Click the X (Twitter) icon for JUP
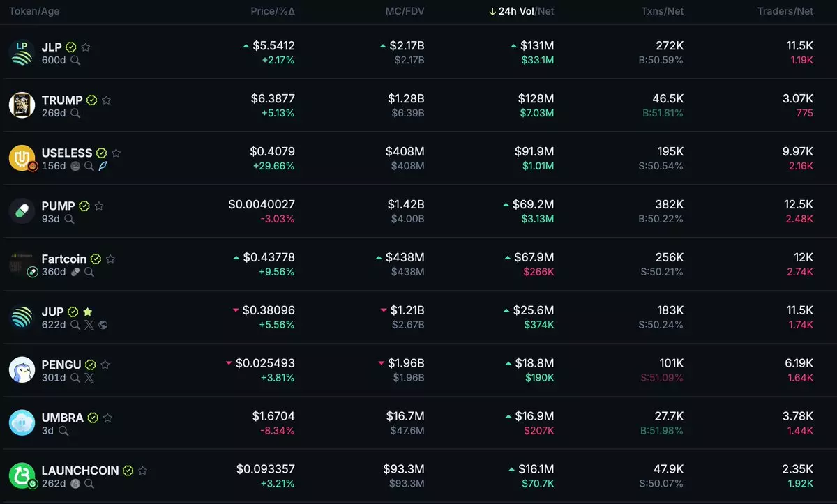The image size is (837, 504). point(89,325)
